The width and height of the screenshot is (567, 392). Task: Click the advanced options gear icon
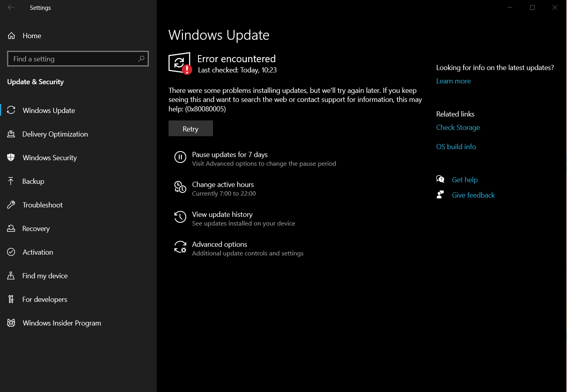point(180,247)
